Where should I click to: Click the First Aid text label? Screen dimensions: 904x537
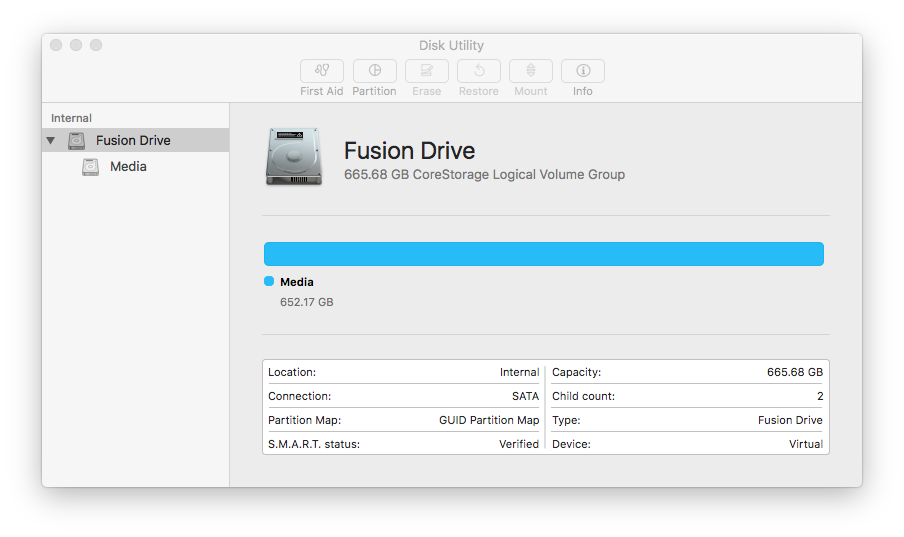point(322,91)
